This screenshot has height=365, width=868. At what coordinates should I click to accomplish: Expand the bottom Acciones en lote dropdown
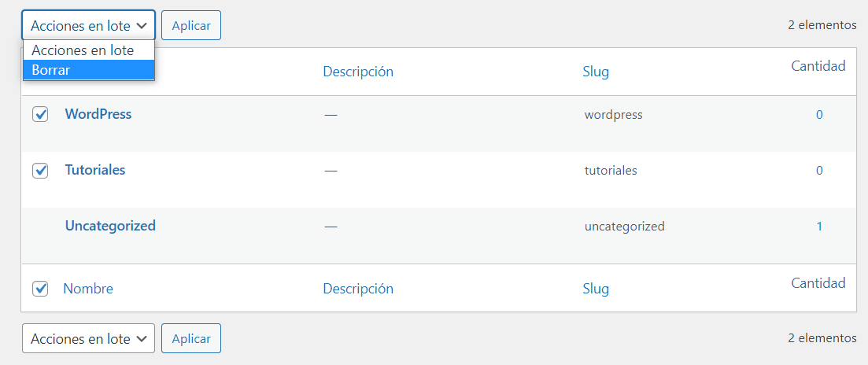88,338
